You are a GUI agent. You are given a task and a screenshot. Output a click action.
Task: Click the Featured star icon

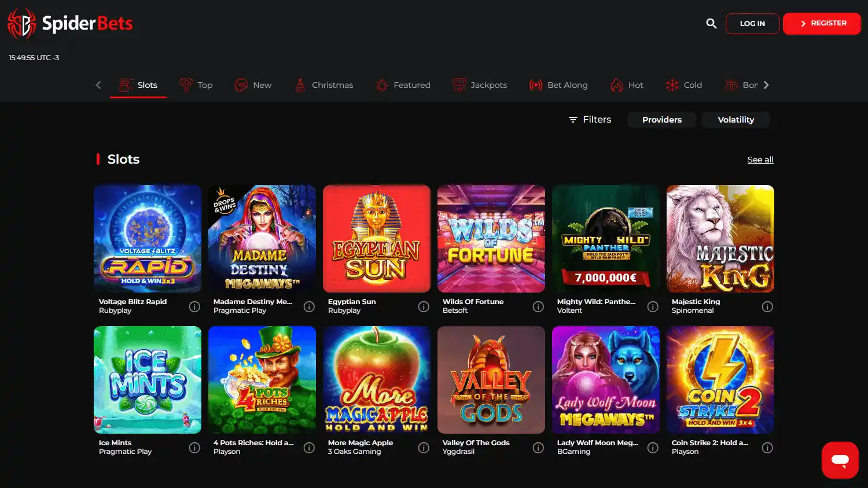(x=382, y=85)
